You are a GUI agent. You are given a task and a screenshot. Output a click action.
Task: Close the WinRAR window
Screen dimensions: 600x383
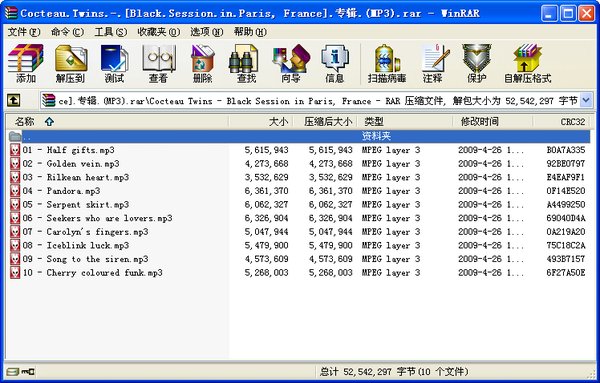tap(587, 13)
